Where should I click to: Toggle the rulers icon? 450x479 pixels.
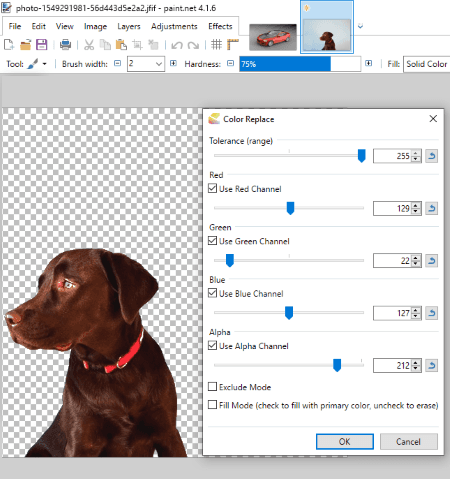click(x=233, y=44)
